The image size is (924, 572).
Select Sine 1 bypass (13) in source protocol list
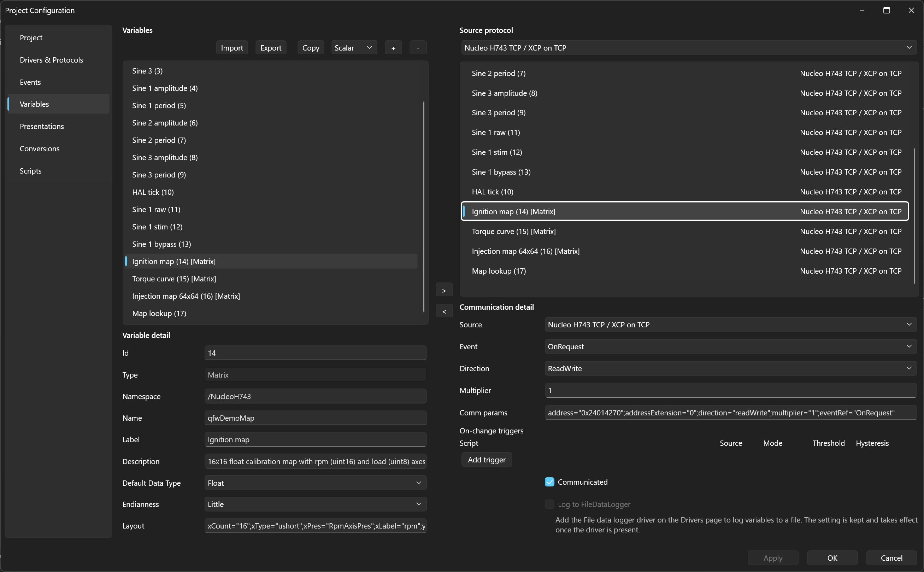tap(685, 172)
